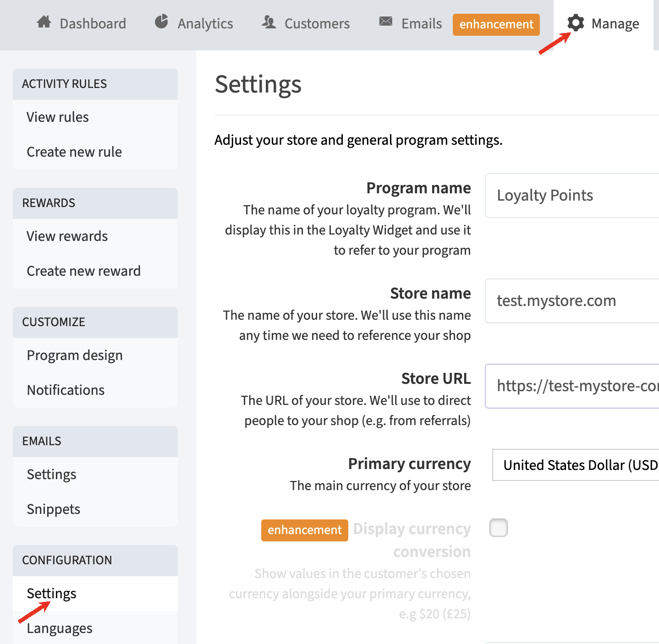Open the Primary currency dropdown
This screenshot has height=644, width=659.
click(576, 465)
